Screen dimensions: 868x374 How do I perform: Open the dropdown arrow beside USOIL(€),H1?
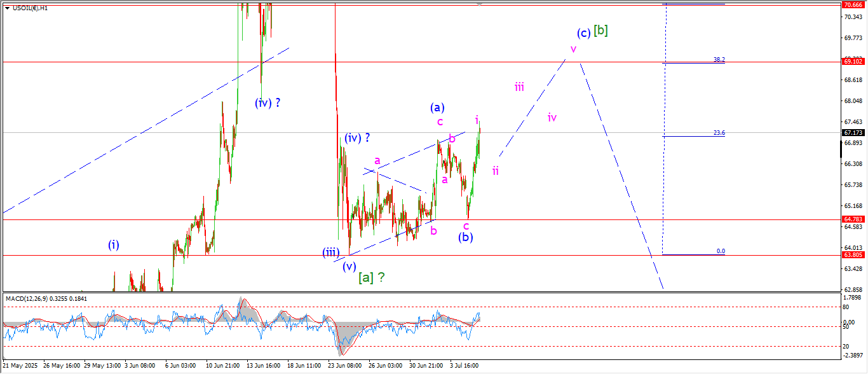point(7,8)
